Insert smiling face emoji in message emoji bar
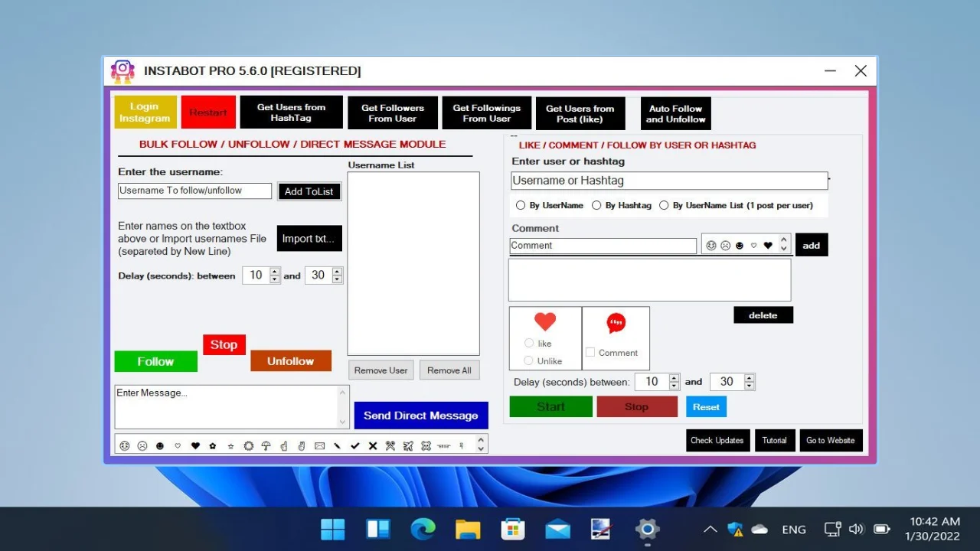This screenshot has height=551, width=980. [x=125, y=445]
